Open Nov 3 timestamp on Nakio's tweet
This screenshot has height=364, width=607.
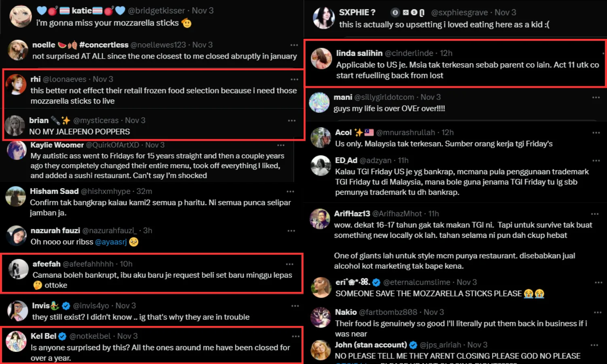[x=434, y=312]
